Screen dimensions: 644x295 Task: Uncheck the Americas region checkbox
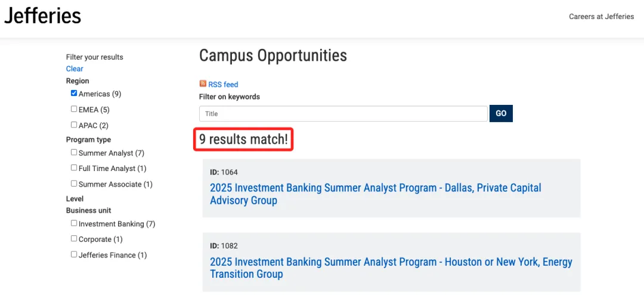[74, 93]
